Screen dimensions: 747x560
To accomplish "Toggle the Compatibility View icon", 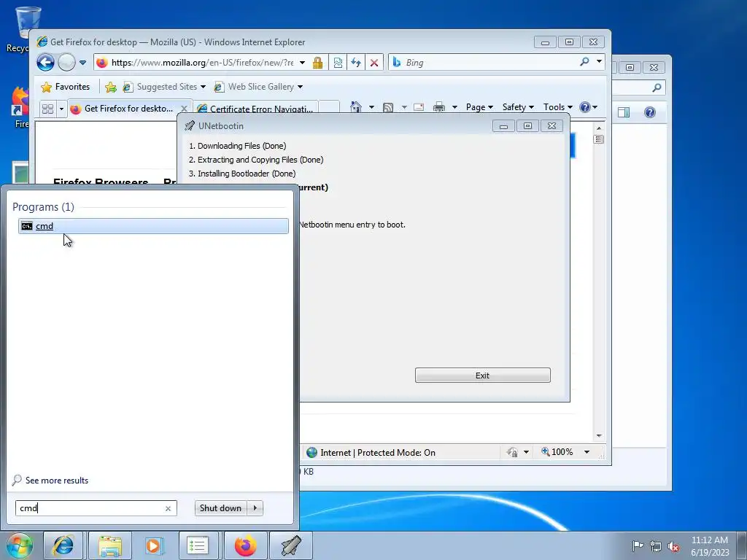I will click(338, 63).
